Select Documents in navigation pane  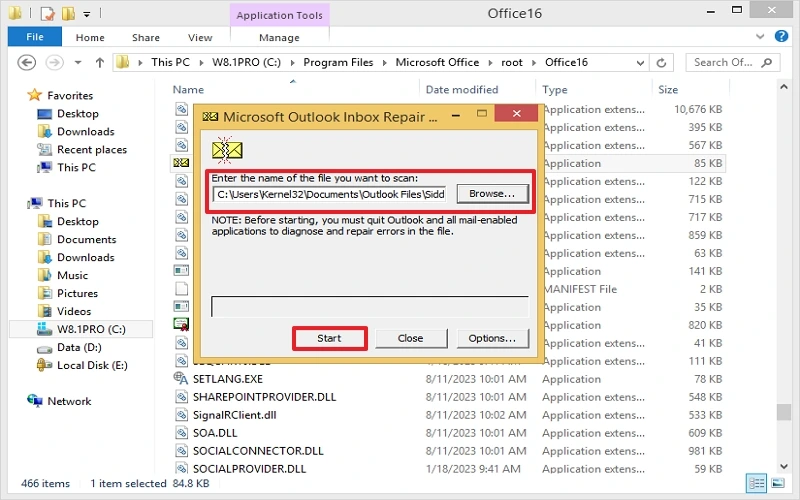(x=87, y=239)
